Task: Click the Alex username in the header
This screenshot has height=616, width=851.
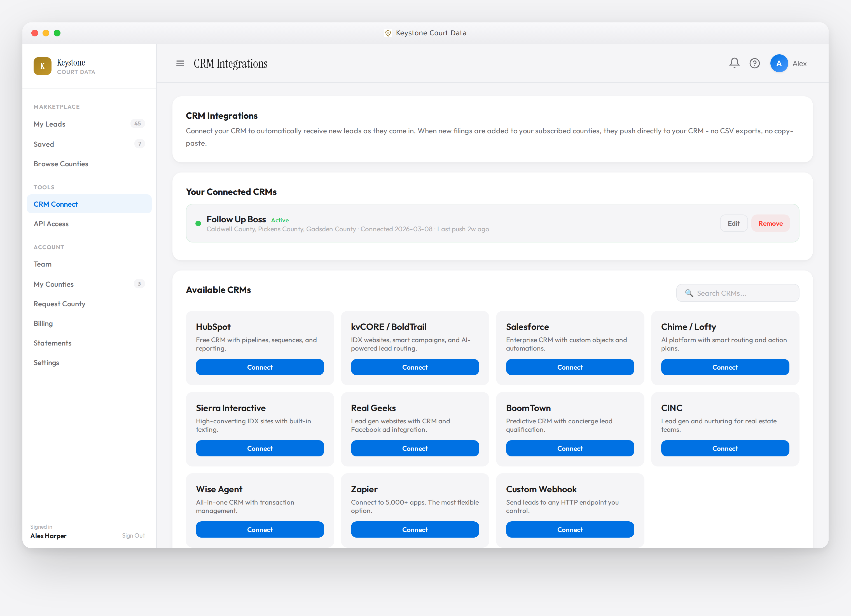Action: pos(799,64)
